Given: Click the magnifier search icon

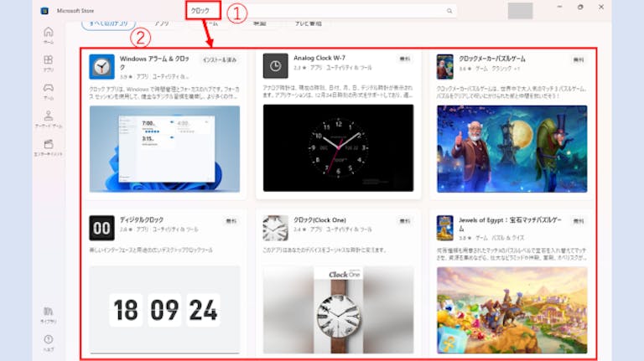Looking at the screenshot, I should pos(449,11).
